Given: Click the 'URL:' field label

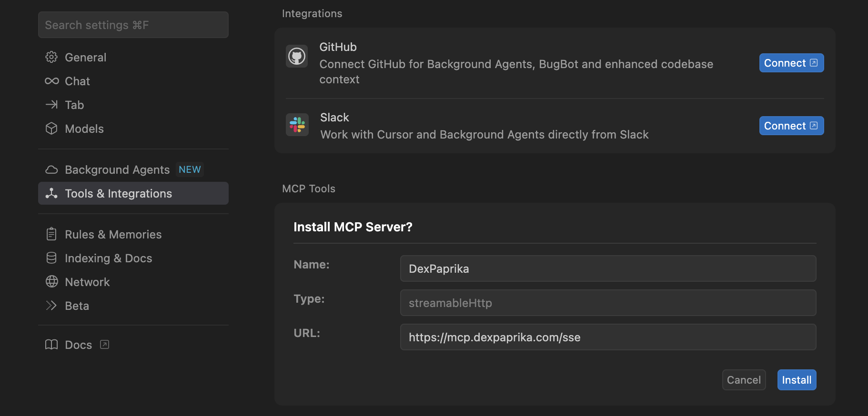Looking at the screenshot, I should click(x=307, y=333).
